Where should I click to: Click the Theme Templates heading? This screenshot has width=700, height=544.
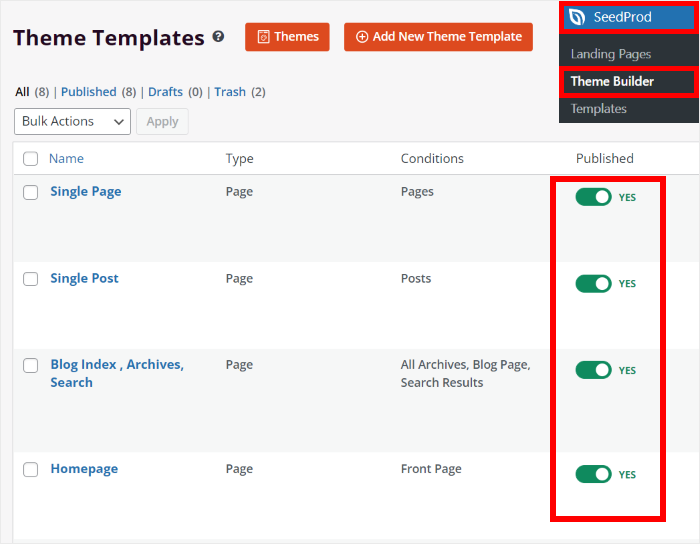click(108, 37)
